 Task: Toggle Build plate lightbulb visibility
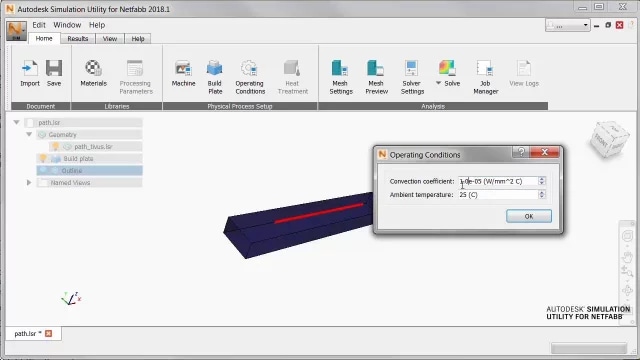[43, 158]
